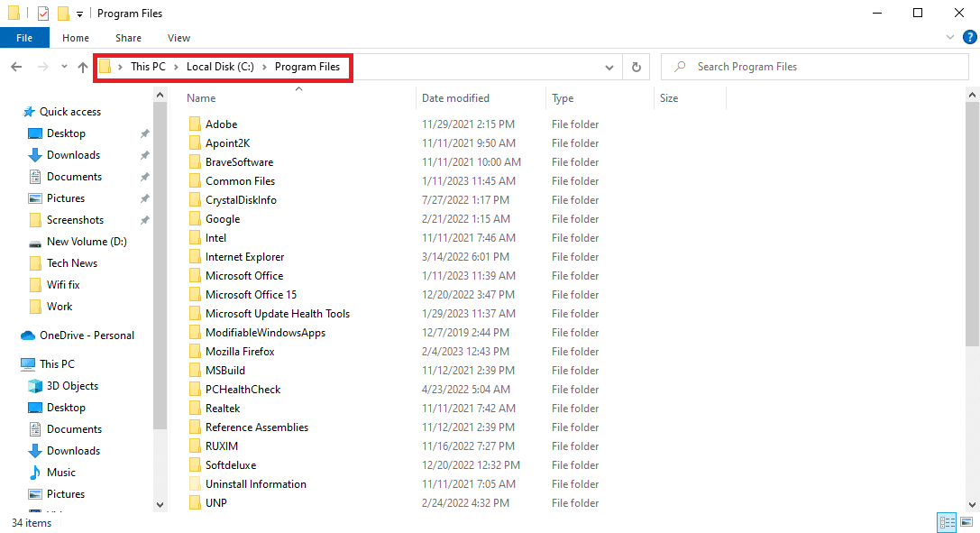The height and width of the screenshot is (533, 980).
Task: Sort by the Name column header
Action: click(x=201, y=98)
